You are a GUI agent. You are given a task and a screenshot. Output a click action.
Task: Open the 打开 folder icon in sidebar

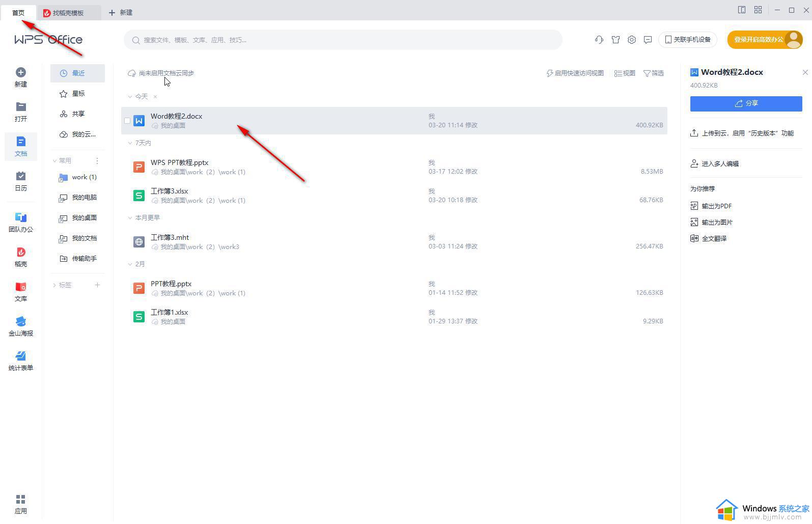click(21, 106)
